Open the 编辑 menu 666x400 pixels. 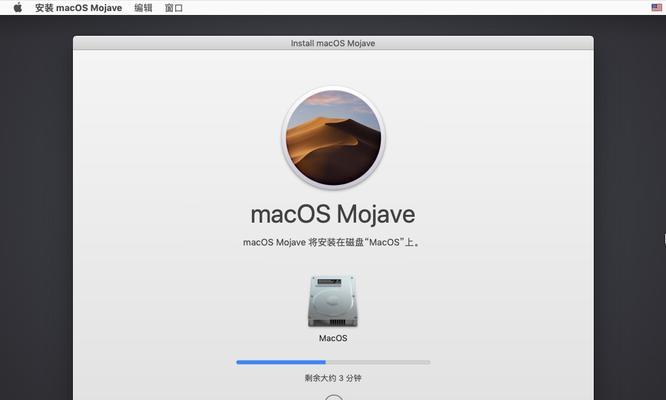coord(143,8)
